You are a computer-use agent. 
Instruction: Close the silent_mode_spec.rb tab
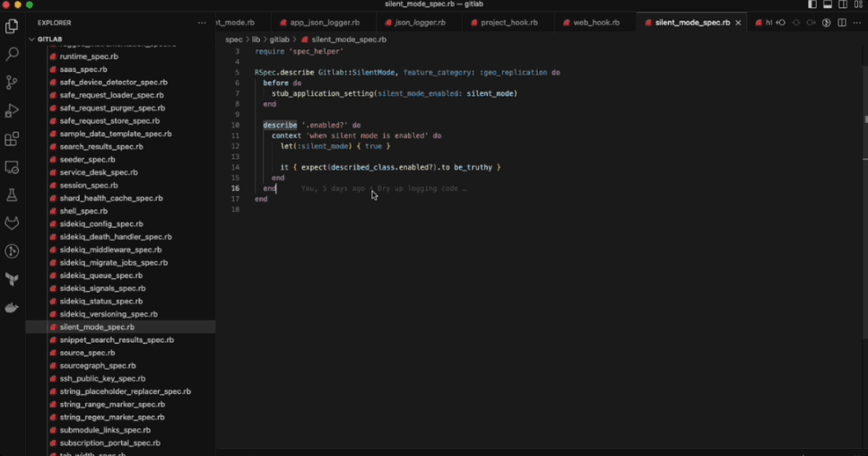coord(739,22)
